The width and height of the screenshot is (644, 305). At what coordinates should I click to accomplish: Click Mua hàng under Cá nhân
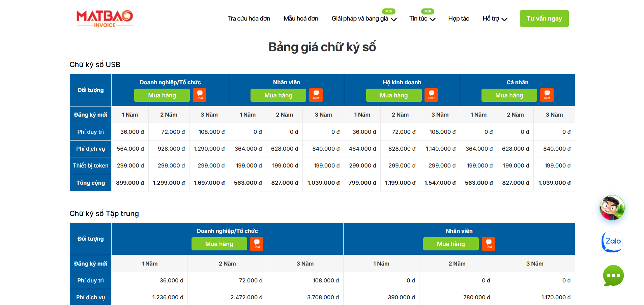509,95
